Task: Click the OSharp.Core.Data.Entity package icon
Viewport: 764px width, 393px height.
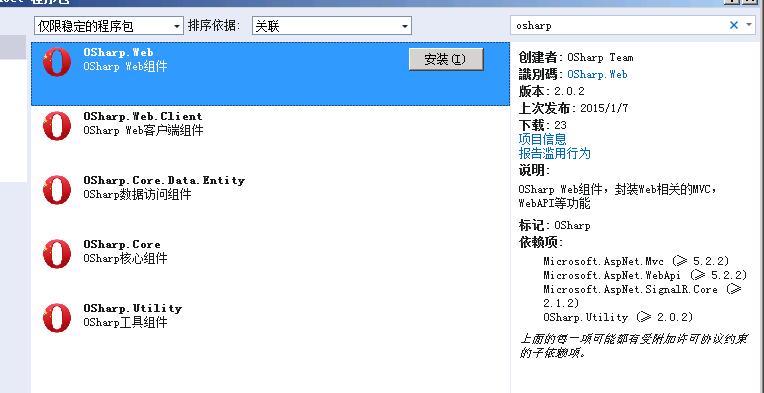Action: [57, 190]
